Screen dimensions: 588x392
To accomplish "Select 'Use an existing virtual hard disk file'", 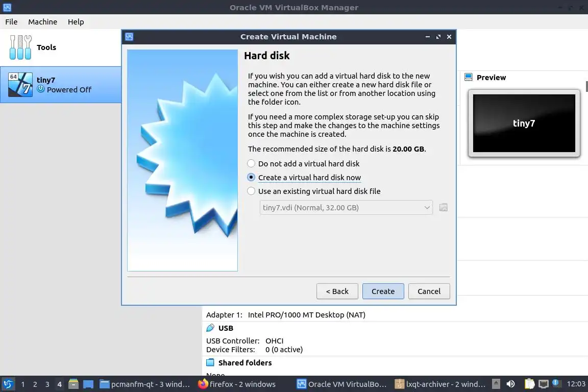I will click(x=314, y=191).
